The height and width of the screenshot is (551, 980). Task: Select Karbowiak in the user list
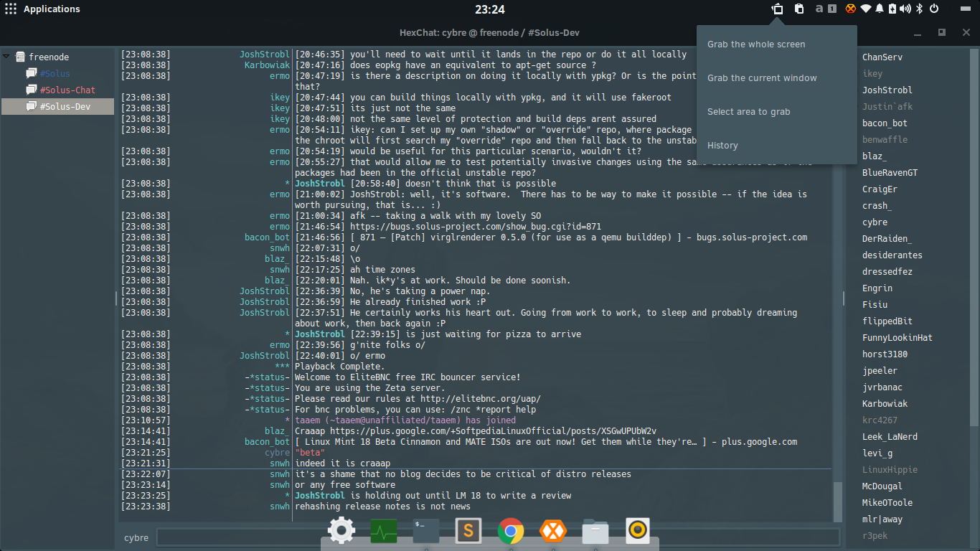coord(885,403)
